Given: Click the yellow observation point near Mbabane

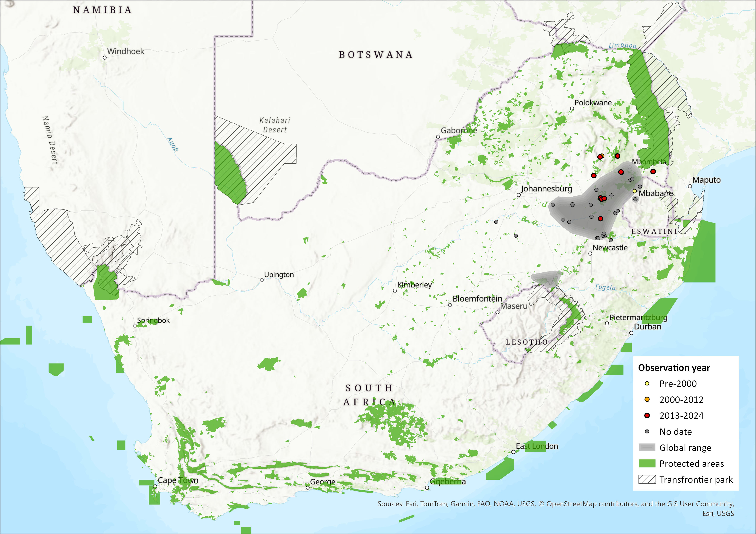Looking at the screenshot, I should [634, 191].
